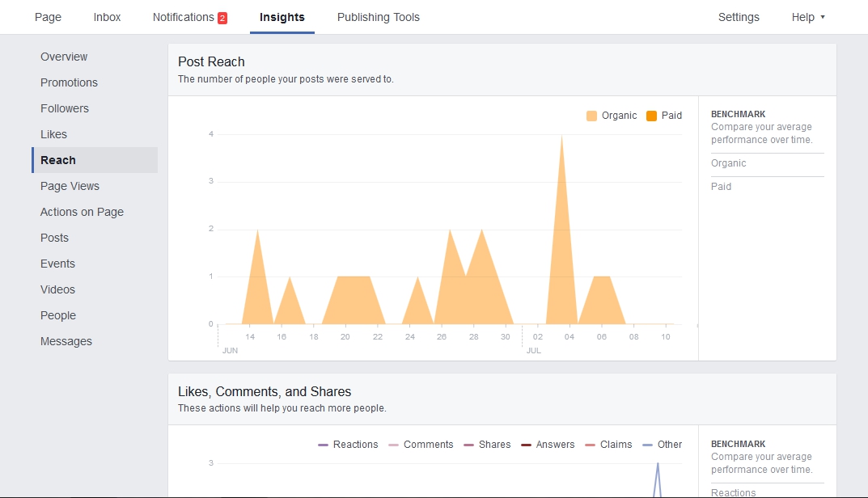Toggle the Comments series in the legend
The image size is (868, 498).
[421, 445]
